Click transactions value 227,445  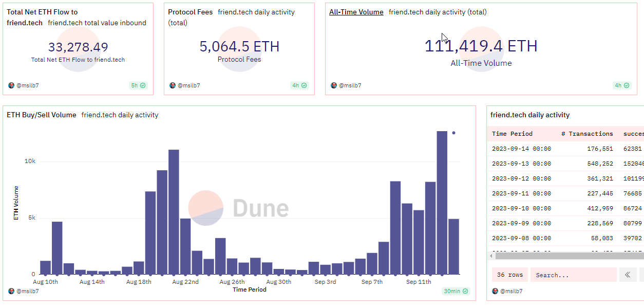pyautogui.click(x=600, y=193)
